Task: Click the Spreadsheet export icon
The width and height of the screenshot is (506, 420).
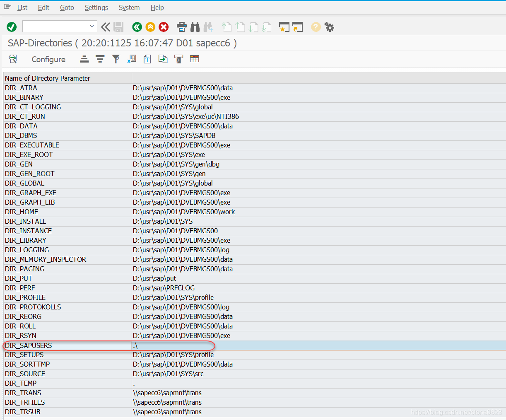Action: pyautogui.click(x=132, y=59)
